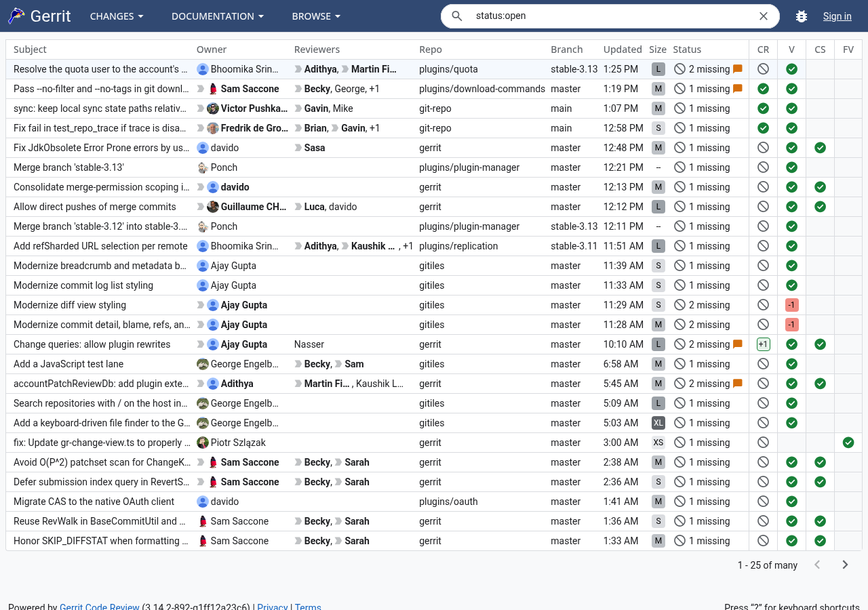This screenshot has width=868, height=610.
Task: Click the '10:10 AM' updated time
Action: pos(623,344)
